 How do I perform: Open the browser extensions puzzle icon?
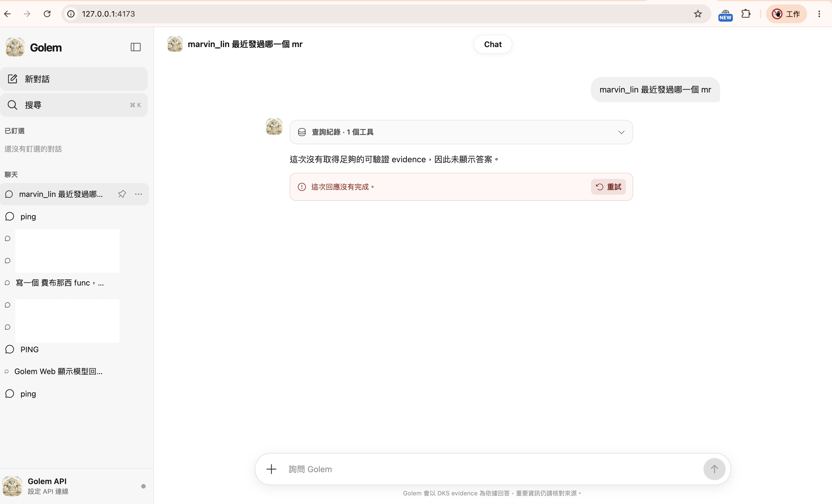746,14
